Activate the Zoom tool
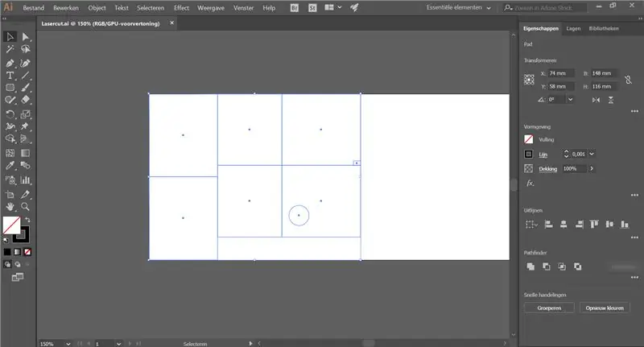The image size is (644, 347). pos(26,207)
